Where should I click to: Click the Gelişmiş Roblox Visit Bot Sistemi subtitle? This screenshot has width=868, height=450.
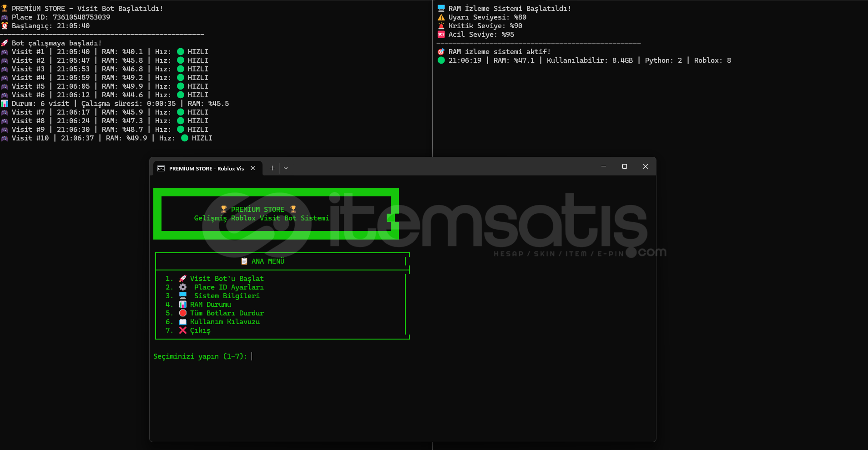click(262, 218)
